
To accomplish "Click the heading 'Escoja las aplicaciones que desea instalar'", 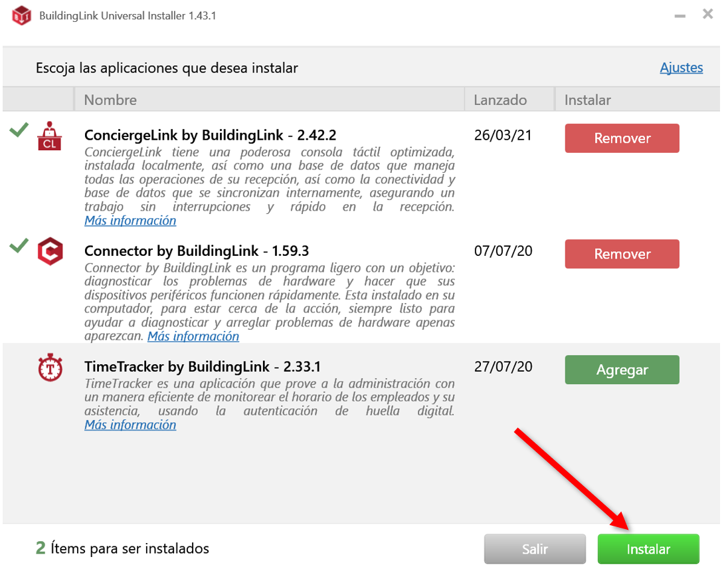I will tap(167, 68).
